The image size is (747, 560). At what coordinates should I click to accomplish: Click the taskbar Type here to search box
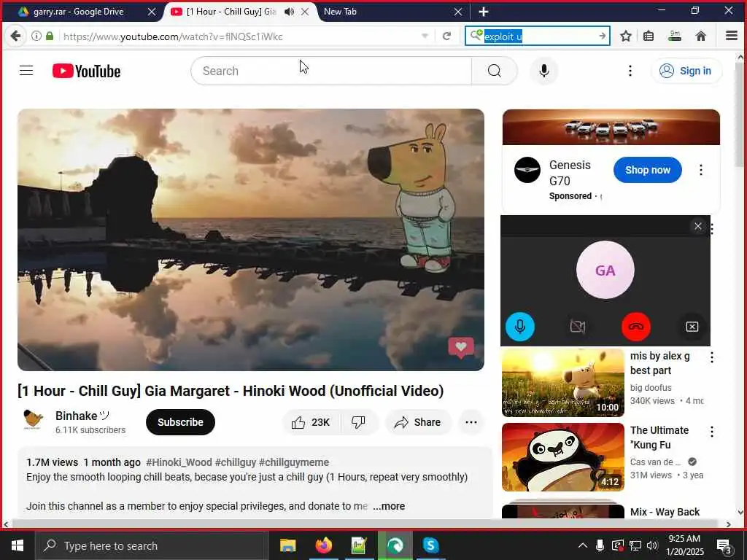152,545
